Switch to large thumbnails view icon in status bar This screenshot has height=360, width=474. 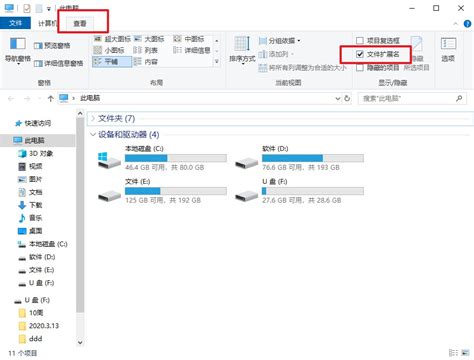[x=465, y=353]
